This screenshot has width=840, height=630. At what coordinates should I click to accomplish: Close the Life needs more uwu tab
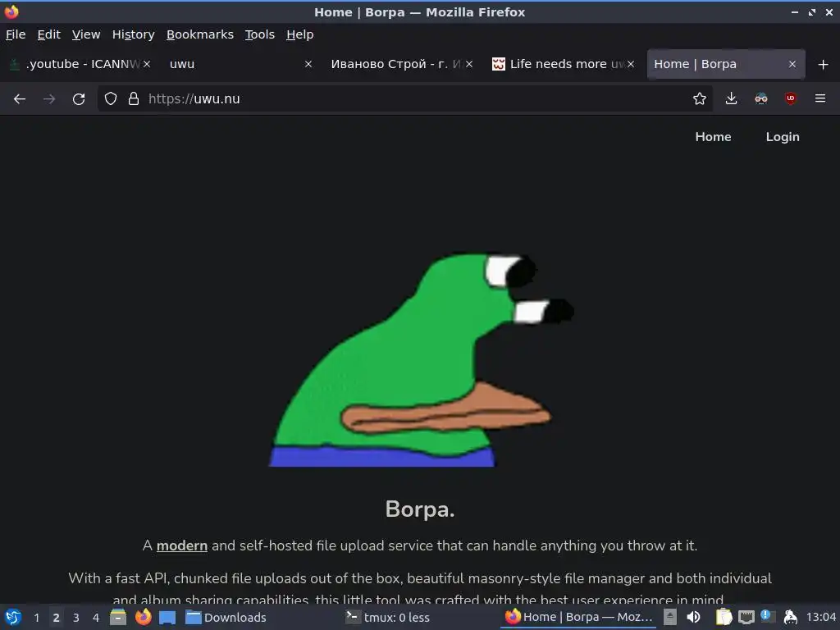coord(631,64)
